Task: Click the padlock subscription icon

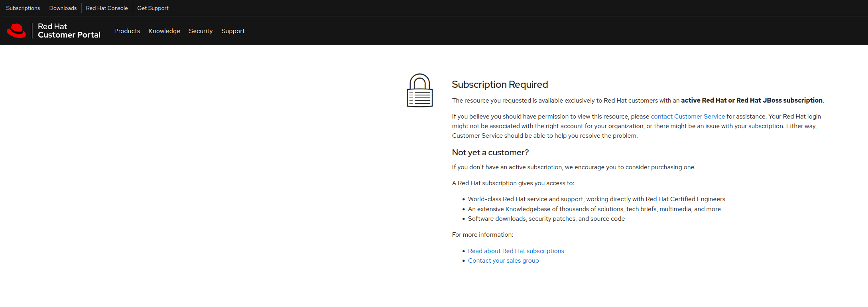Action: [419, 91]
